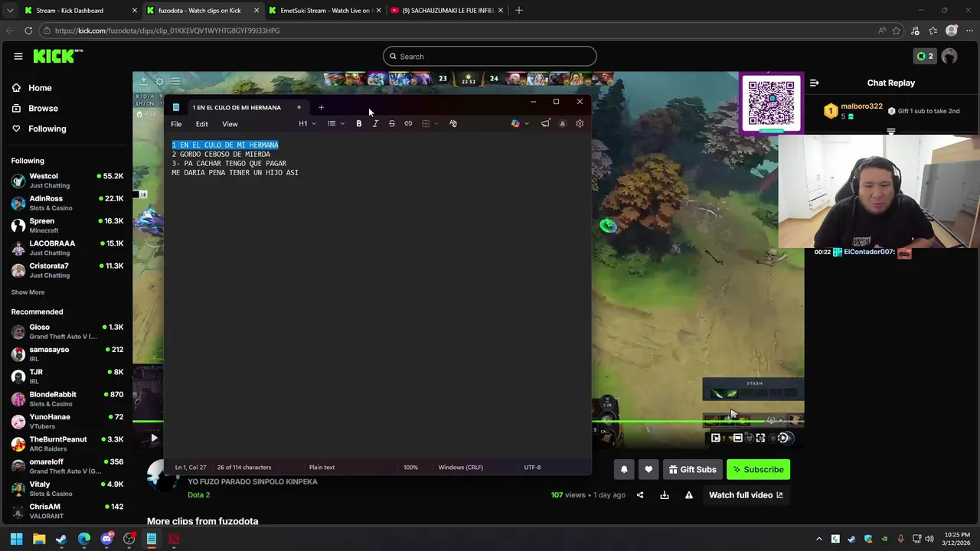The image size is (980, 551).
Task: Report the clip with the warning icon
Action: coord(689,495)
